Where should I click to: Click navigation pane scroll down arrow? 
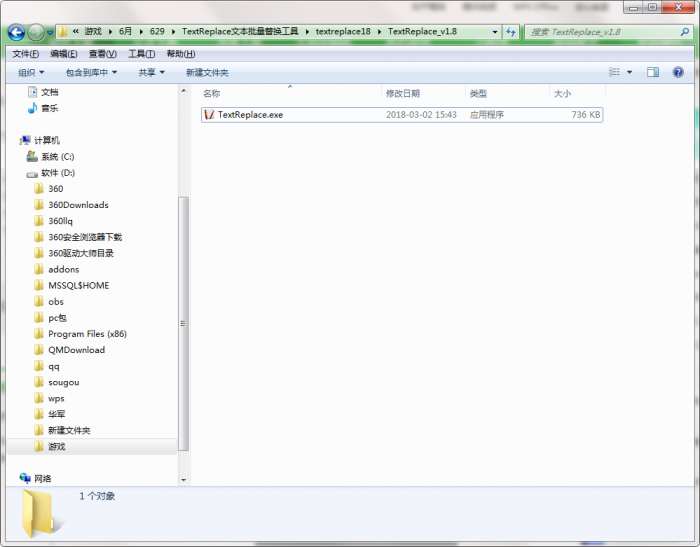[183, 480]
